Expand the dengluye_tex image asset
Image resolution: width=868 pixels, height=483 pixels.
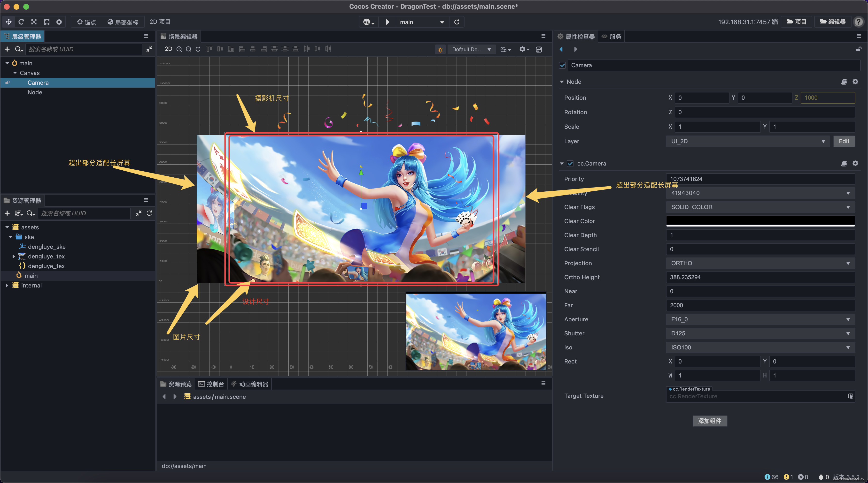click(14, 256)
